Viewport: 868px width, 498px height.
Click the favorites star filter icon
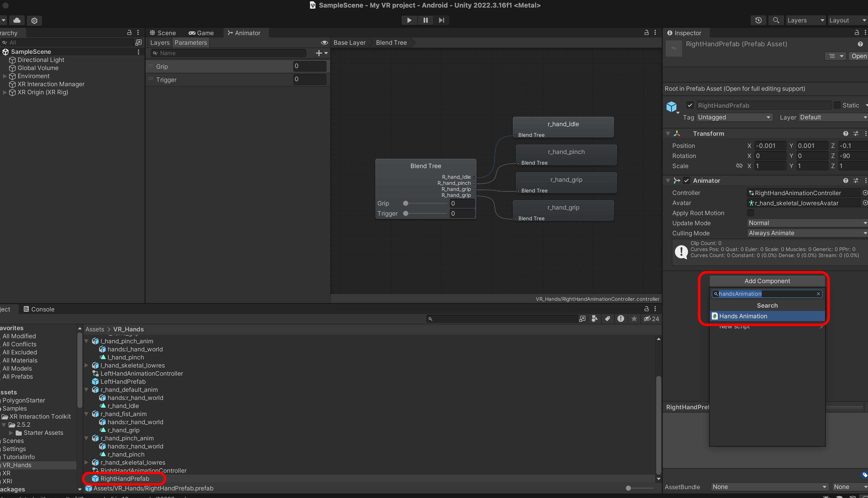634,319
